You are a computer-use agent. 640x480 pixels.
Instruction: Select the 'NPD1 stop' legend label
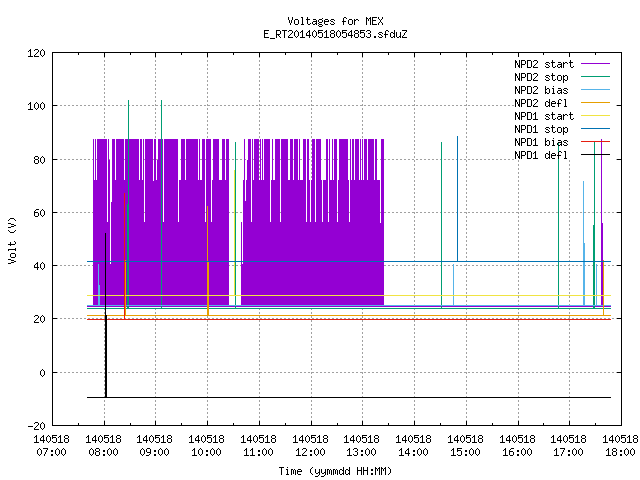(x=541, y=129)
